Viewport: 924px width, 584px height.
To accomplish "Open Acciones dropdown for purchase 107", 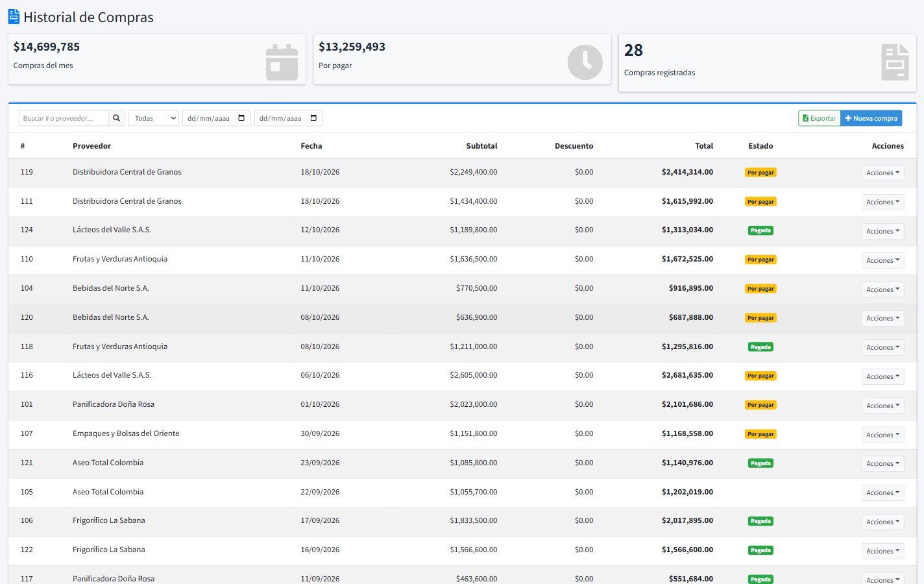I will 882,435.
